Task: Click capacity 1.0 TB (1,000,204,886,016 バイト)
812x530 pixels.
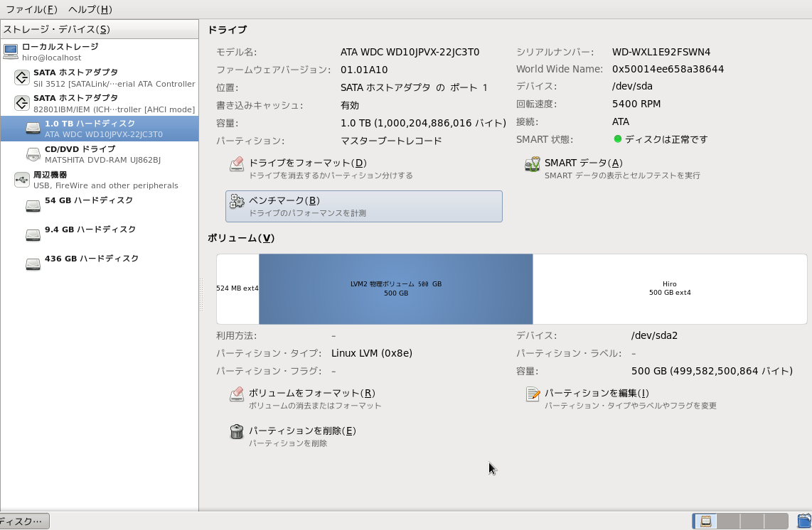Action: [x=423, y=123]
